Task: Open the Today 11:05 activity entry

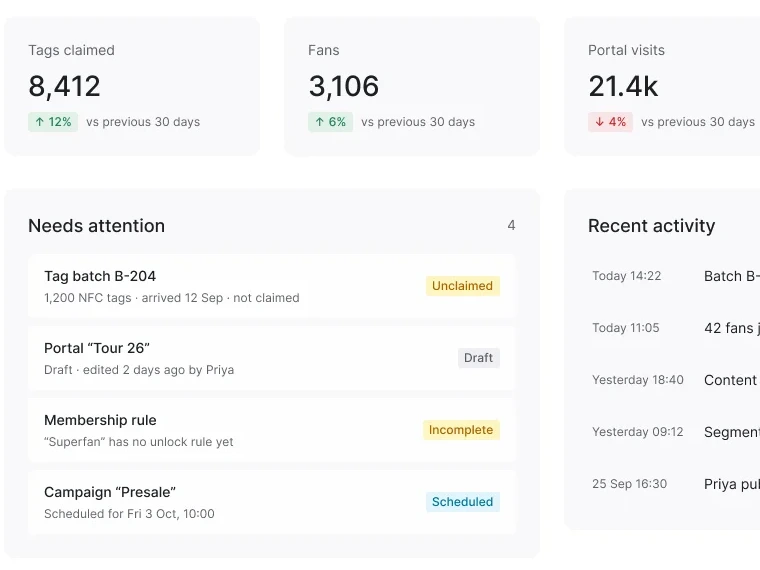Action: point(676,328)
